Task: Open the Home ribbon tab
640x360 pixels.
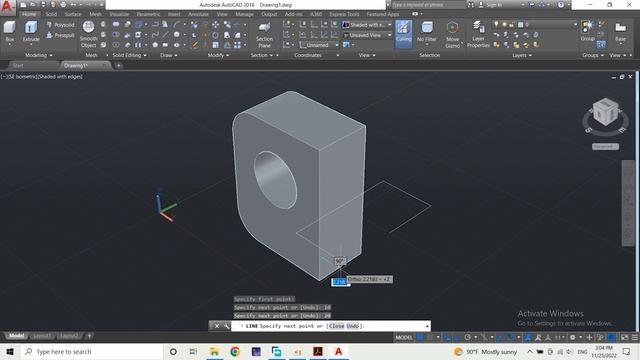Action: pos(29,14)
